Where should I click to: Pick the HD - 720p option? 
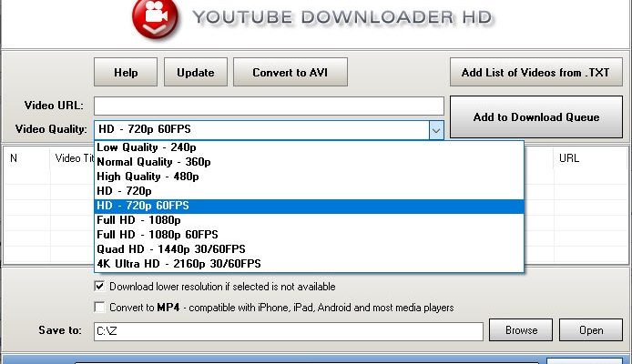click(x=309, y=191)
